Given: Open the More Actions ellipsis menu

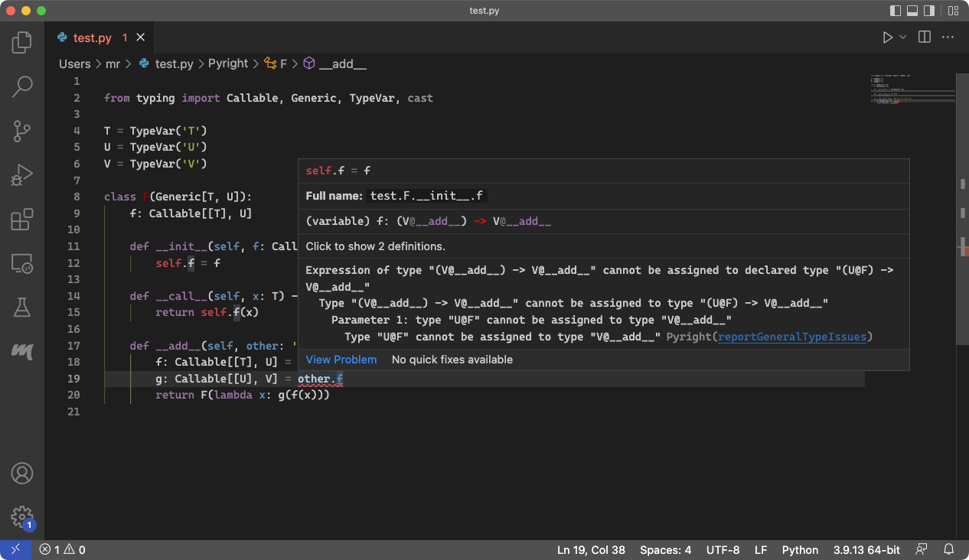Looking at the screenshot, I should click(947, 36).
